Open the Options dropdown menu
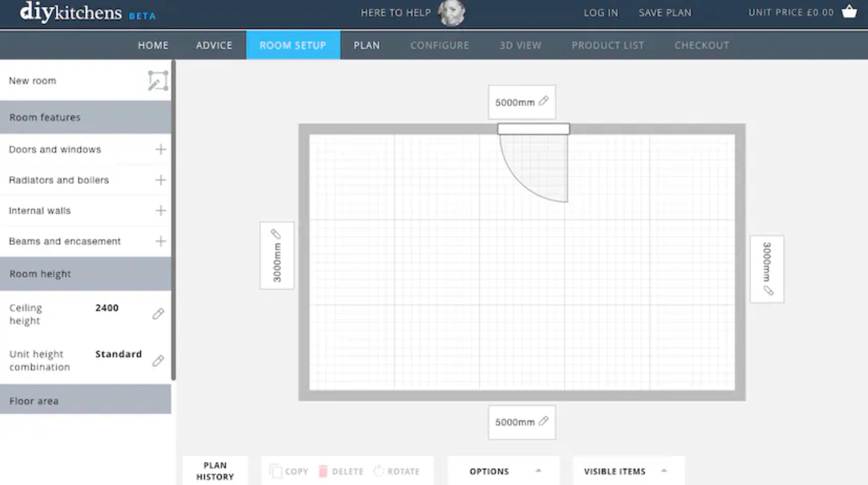Image resolution: width=868 pixels, height=485 pixels. point(503,471)
